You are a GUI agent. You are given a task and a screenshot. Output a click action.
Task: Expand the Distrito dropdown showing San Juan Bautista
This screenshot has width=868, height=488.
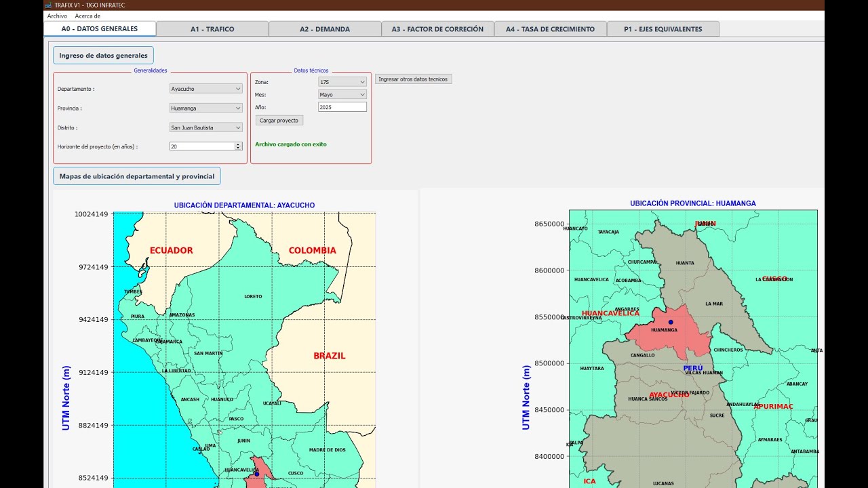[x=205, y=127]
